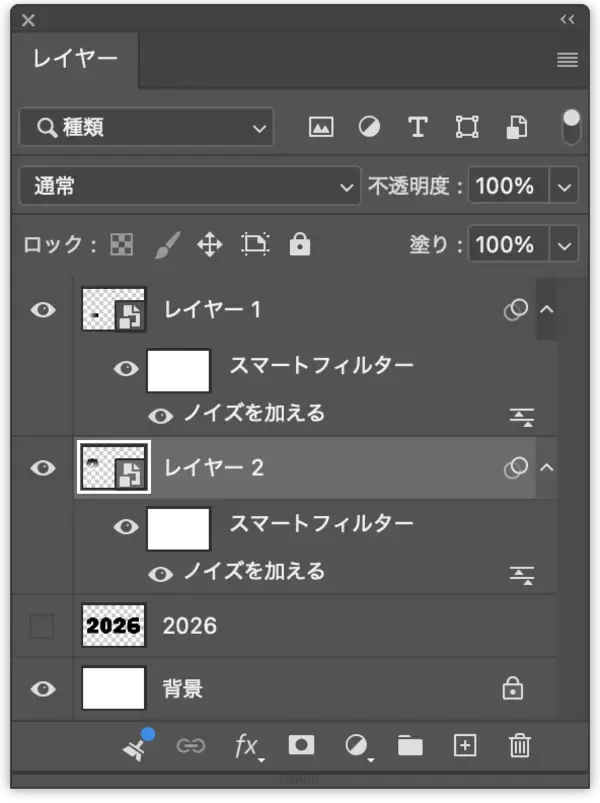Create a new layer plus icon
The height and width of the screenshot is (803, 600).
click(x=465, y=745)
